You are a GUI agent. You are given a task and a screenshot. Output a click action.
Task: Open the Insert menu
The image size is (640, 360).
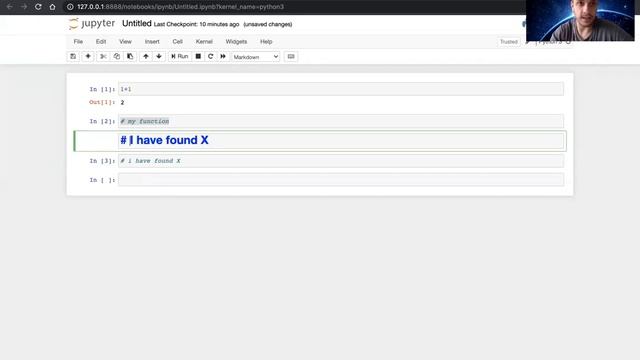(152, 42)
